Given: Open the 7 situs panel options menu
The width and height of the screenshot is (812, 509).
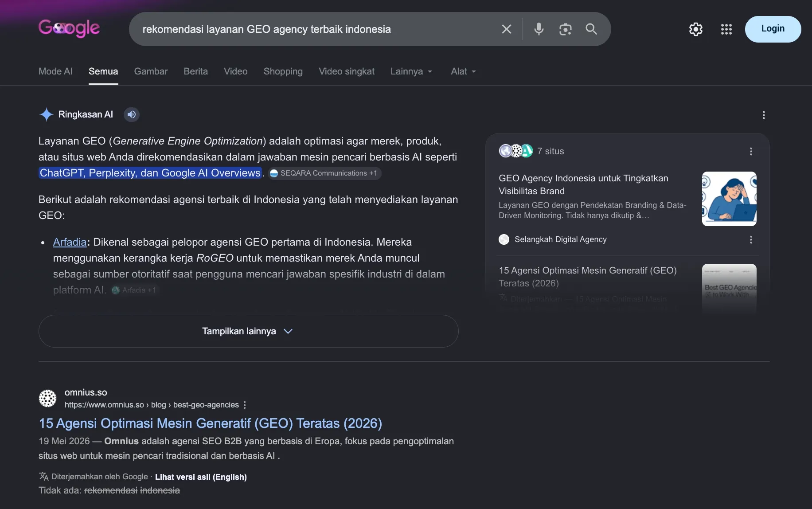Looking at the screenshot, I should tap(751, 152).
